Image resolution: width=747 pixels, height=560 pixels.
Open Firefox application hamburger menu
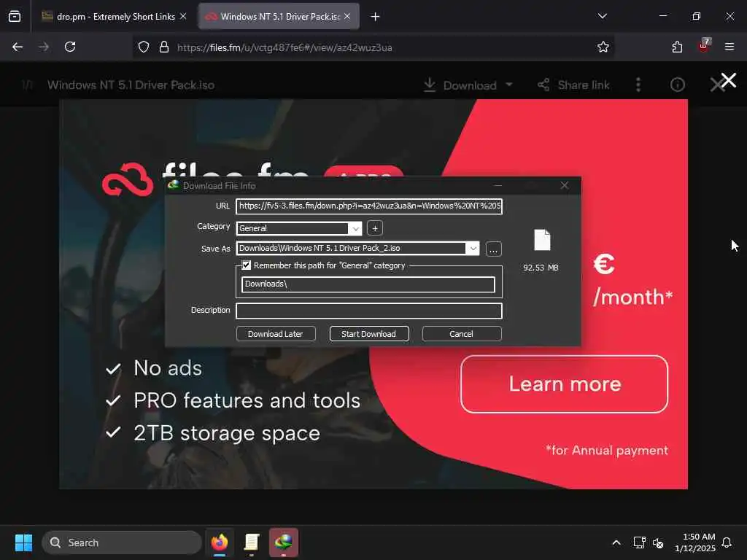729,47
